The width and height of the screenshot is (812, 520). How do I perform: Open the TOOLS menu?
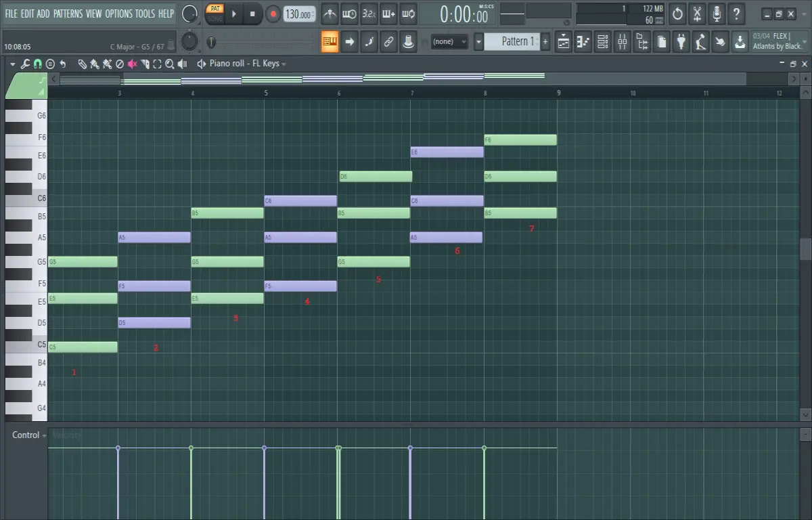pos(145,14)
